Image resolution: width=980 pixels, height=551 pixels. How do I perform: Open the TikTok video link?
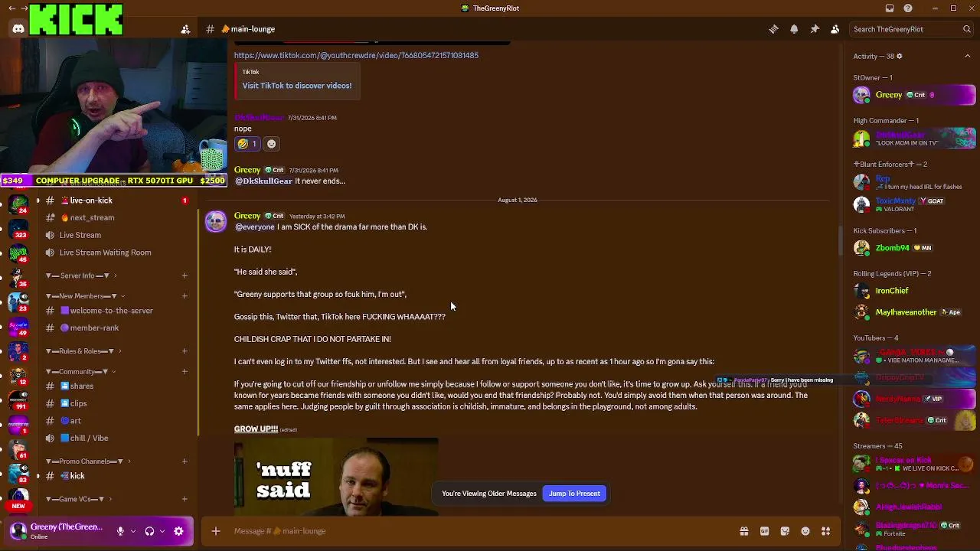point(356,55)
